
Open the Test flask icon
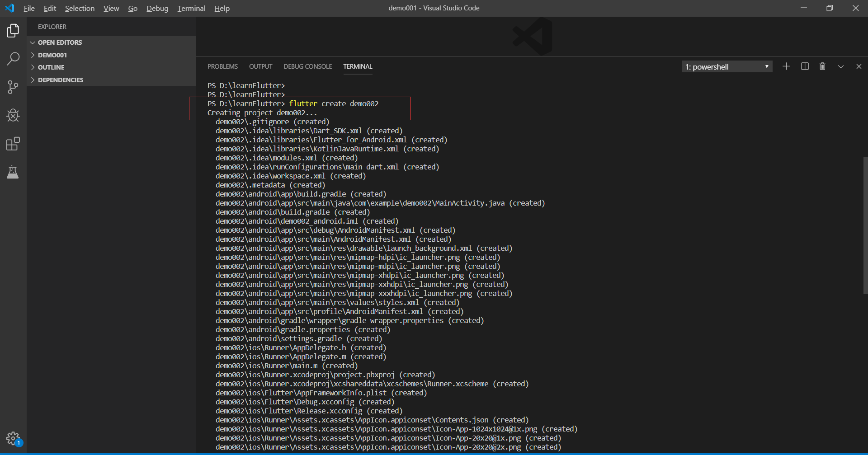13,172
